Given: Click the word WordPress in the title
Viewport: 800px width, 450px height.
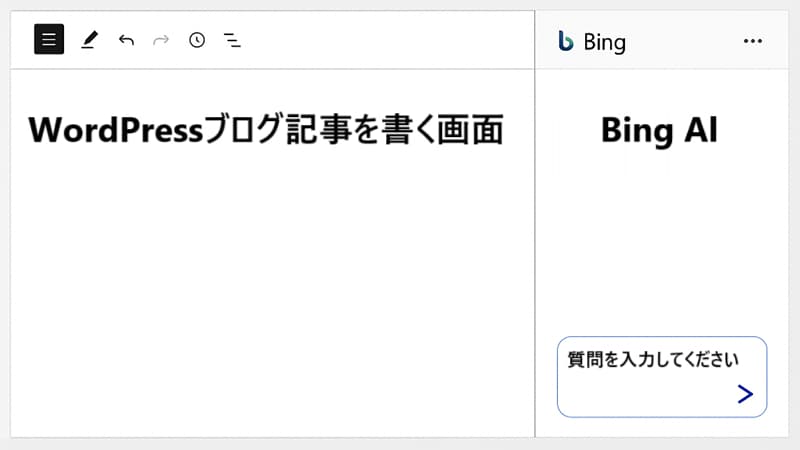Looking at the screenshot, I should [116, 130].
